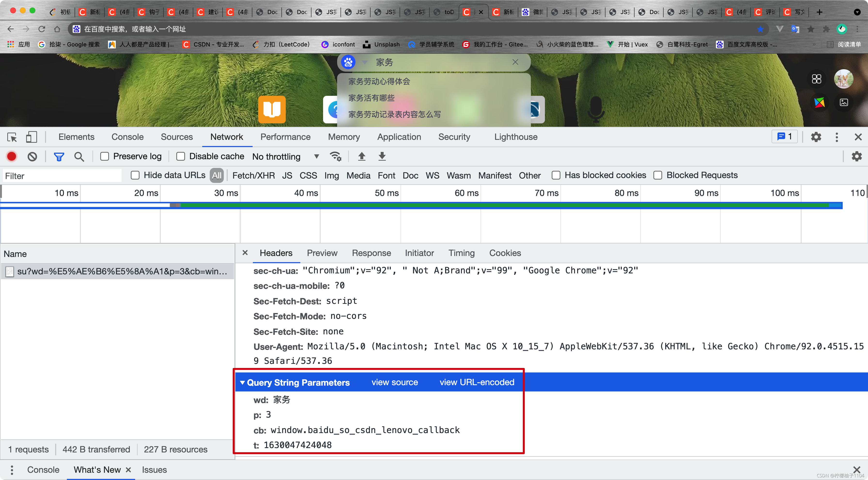Viewport: 868px width, 480px height.
Task: Clear the network log with the clear icon
Action: [x=32, y=156]
